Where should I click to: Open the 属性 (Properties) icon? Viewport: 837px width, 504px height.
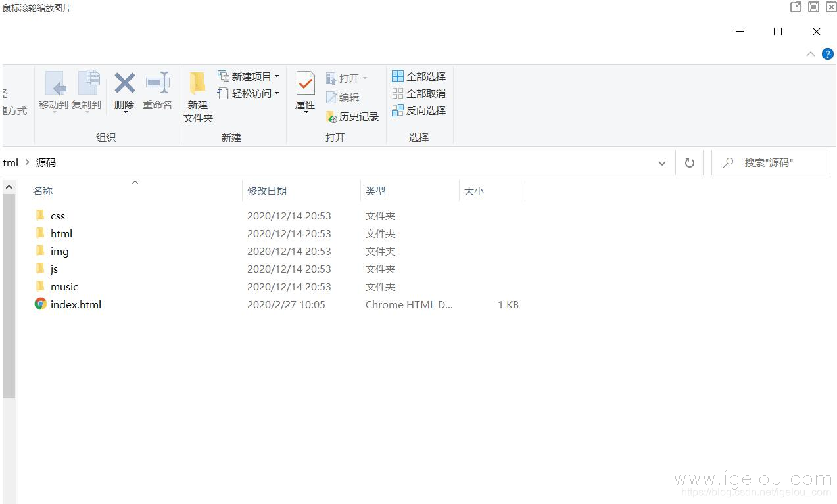click(x=304, y=89)
